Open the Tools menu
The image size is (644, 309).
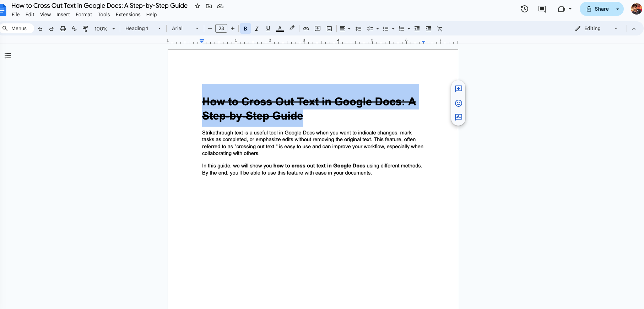tap(104, 15)
